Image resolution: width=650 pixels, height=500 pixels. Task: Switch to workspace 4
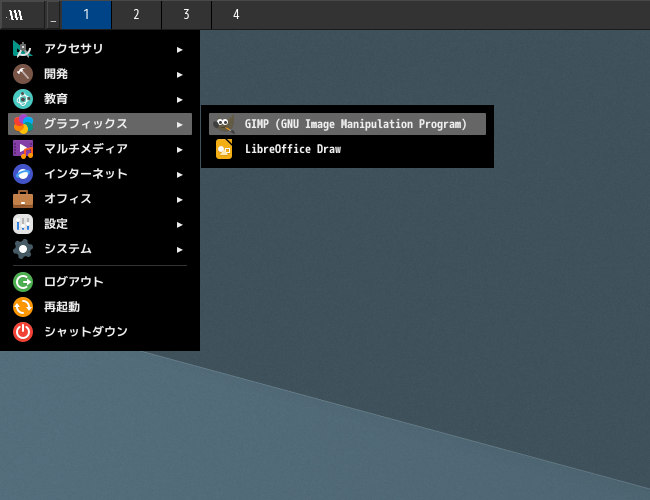(236, 15)
